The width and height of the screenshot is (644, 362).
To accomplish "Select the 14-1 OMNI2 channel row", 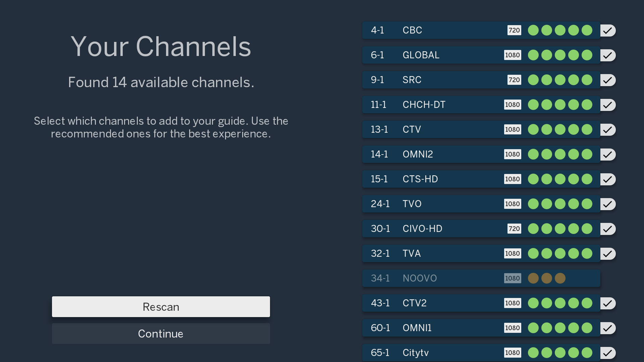I will tap(481, 154).
